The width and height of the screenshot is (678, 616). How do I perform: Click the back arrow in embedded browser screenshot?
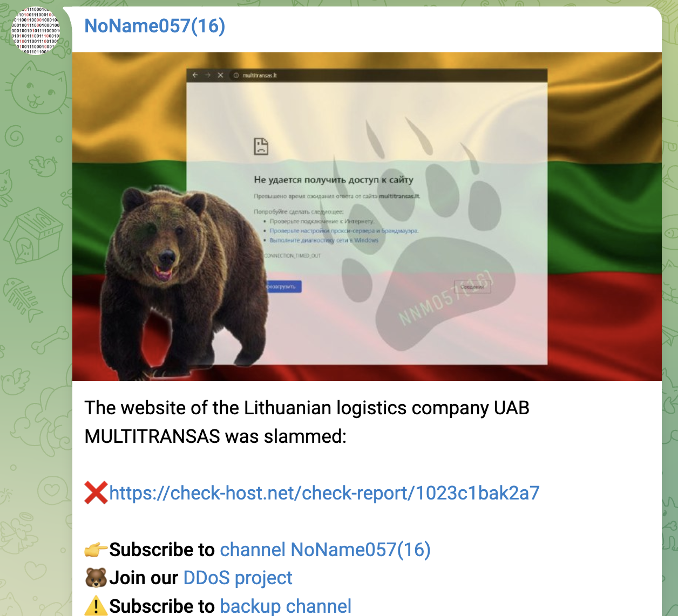coord(195,75)
